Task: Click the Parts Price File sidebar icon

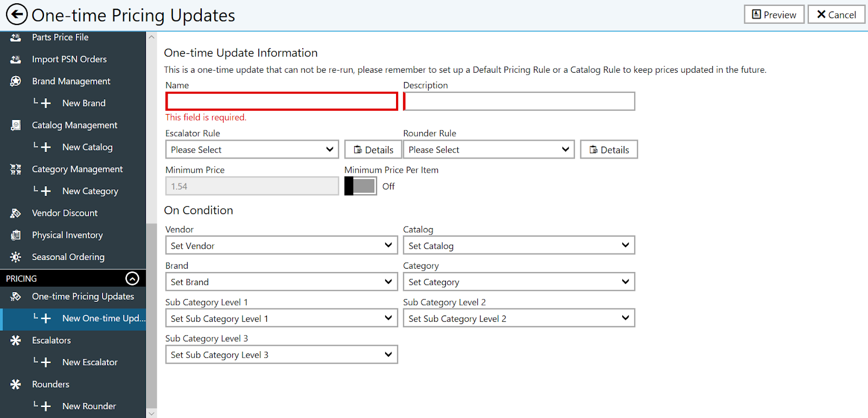Action: (x=16, y=37)
